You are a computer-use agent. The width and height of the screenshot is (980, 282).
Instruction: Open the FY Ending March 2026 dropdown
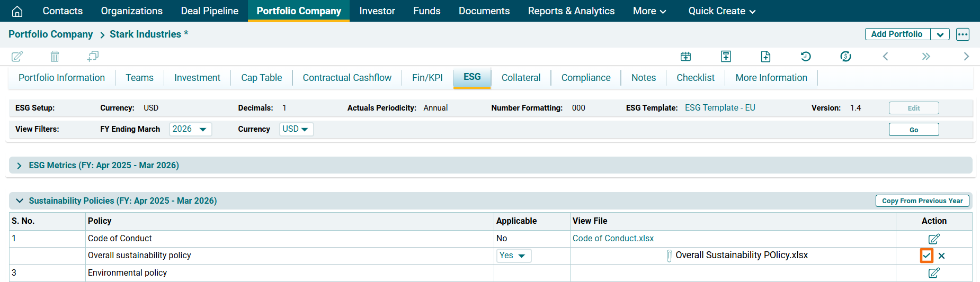pyautogui.click(x=190, y=129)
